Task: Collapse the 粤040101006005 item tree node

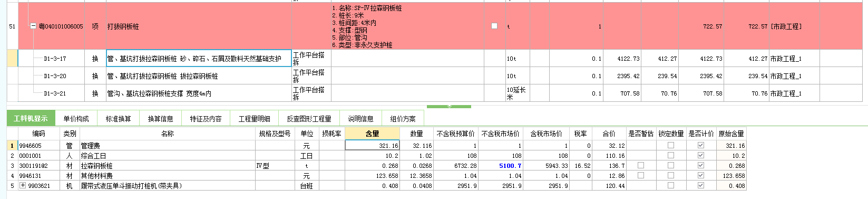Action: (34, 26)
